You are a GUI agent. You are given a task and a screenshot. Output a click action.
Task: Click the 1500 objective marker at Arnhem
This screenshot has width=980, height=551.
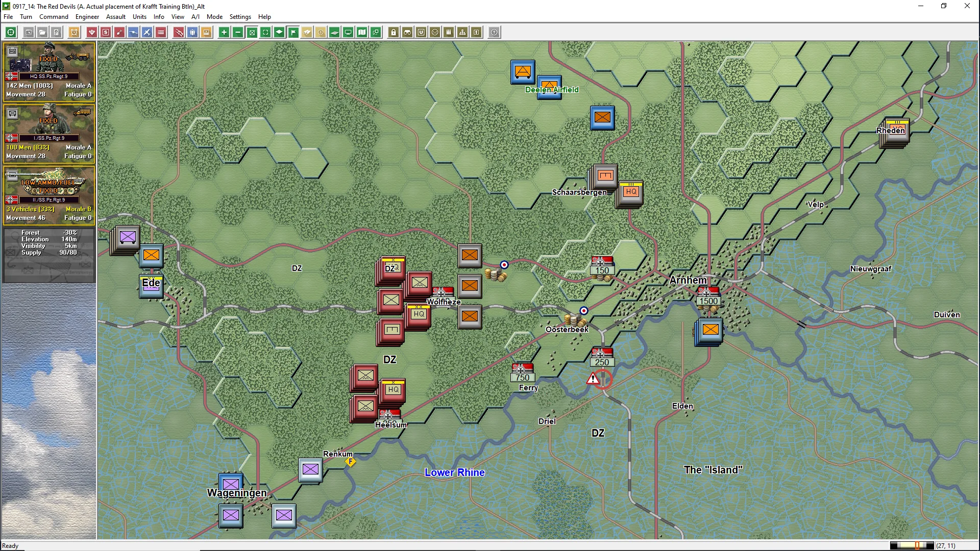pyautogui.click(x=708, y=297)
